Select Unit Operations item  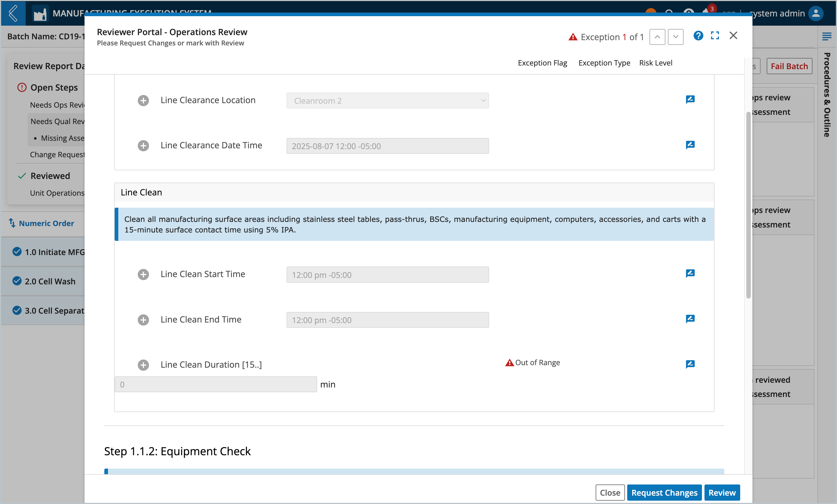[57, 193]
